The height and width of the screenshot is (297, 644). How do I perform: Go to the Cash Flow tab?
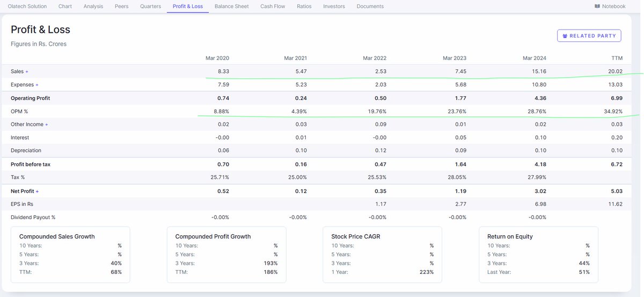tap(273, 6)
